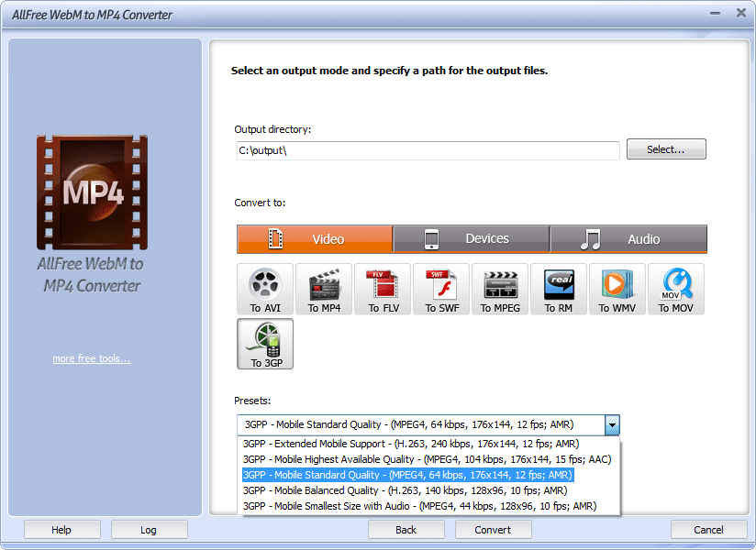Viewport: 756px width, 550px height.
Task: Select the To 3GP mobile format
Action: 264,344
